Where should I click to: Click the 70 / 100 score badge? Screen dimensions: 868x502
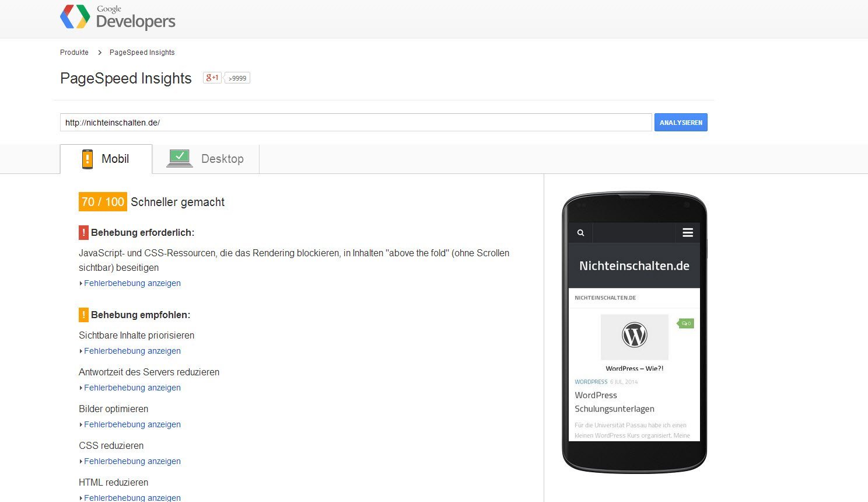[x=103, y=202]
